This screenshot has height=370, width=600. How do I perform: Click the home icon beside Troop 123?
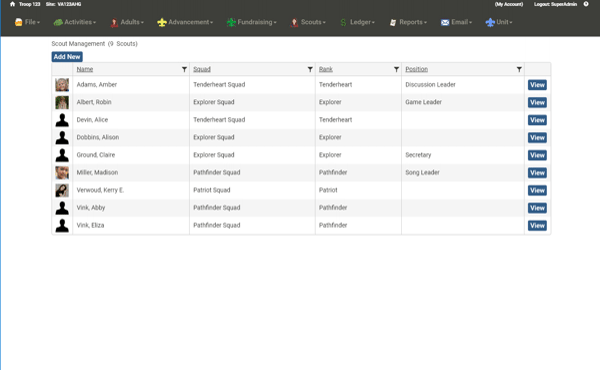(x=12, y=4)
